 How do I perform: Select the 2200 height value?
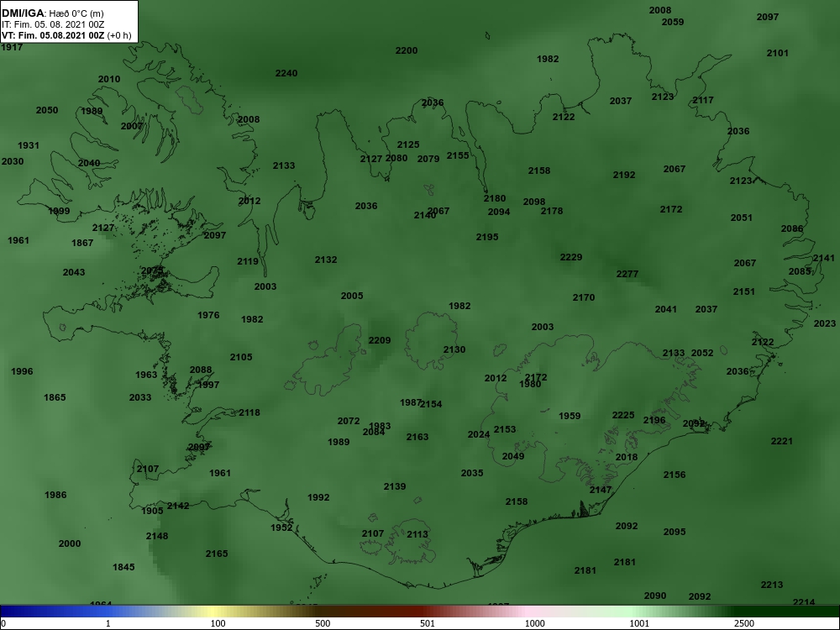[406, 51]
